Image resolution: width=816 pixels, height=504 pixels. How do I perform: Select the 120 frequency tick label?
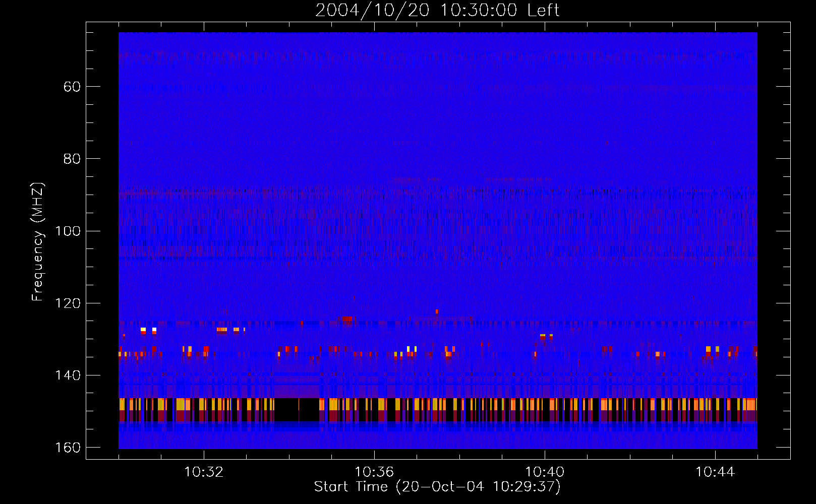68,303
